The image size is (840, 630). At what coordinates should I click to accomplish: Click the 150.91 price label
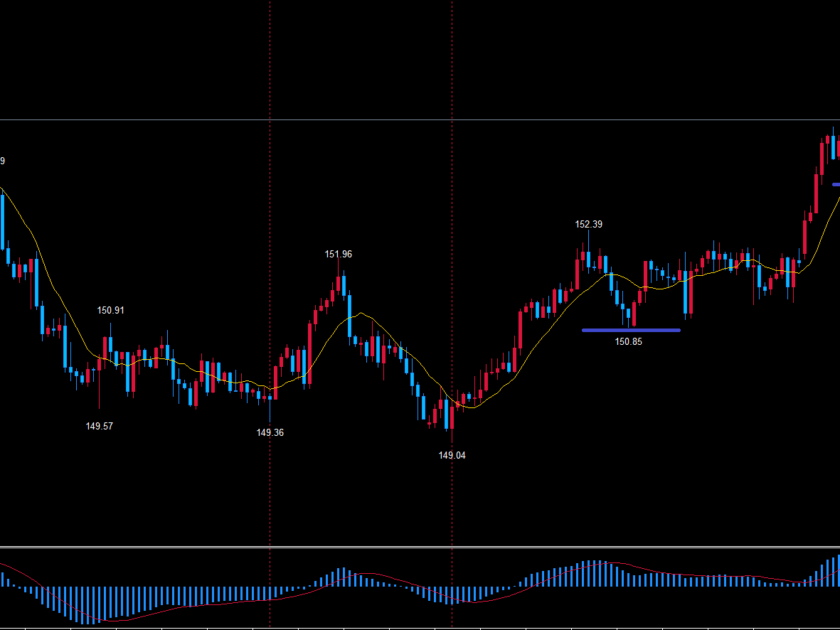tap(110, 310)
